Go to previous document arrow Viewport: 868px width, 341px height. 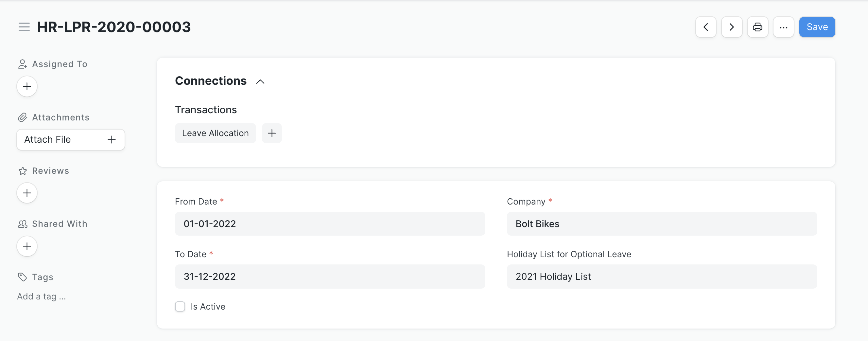(705, 27)
